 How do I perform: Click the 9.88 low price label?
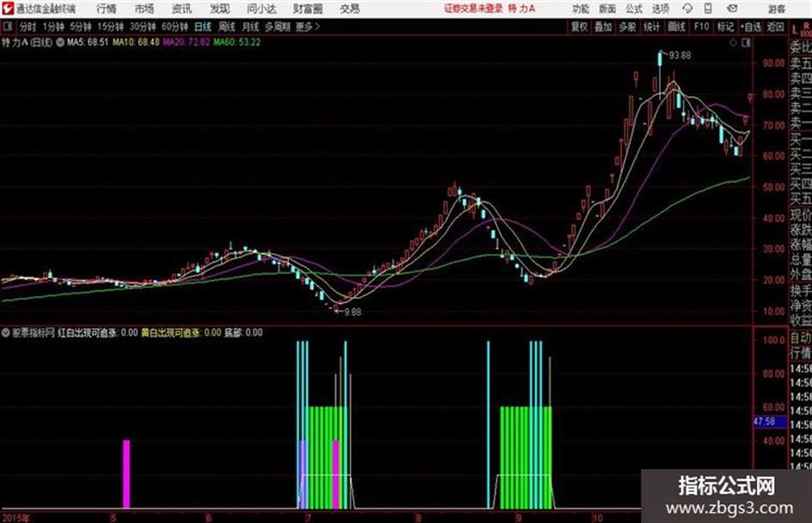(x=352, y=313)
